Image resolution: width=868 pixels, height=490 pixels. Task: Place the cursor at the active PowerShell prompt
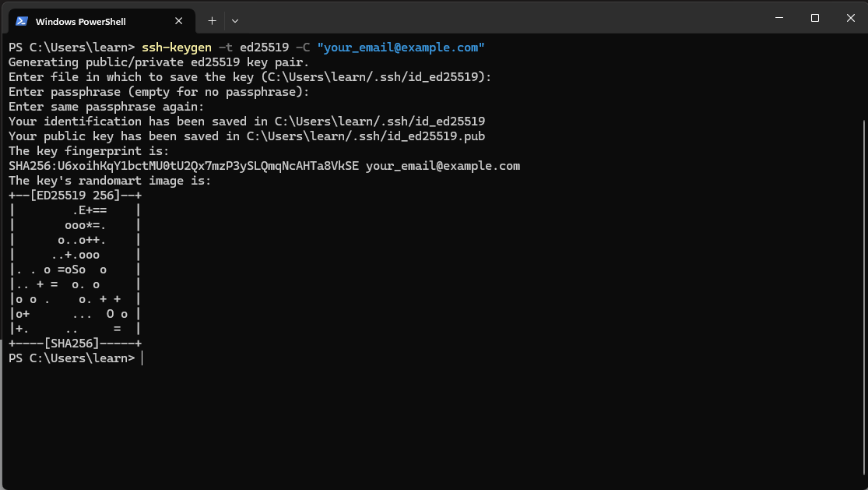(x=142, y=358)
